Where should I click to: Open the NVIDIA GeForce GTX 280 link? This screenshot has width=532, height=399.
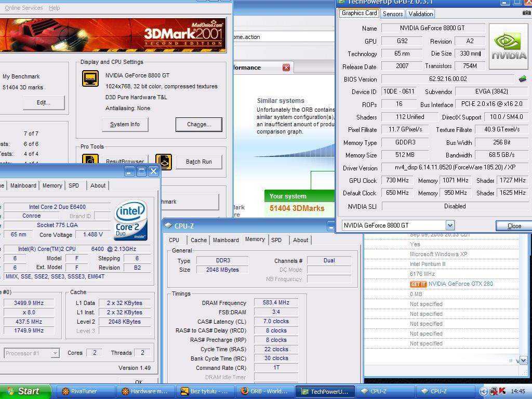coord(460,284)
